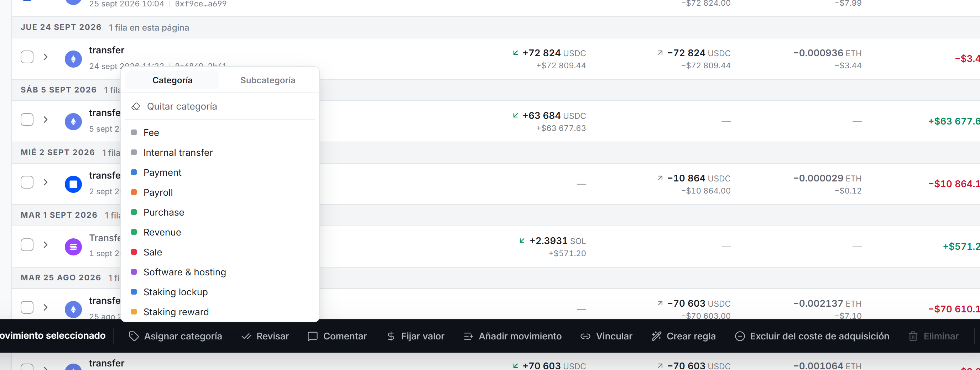Click the dollar sign Fijar valor icon
980x370 pixels.
391,336
